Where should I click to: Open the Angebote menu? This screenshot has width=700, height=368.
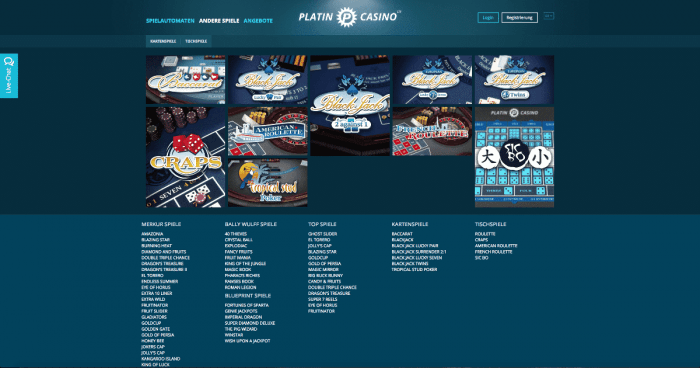258,21
